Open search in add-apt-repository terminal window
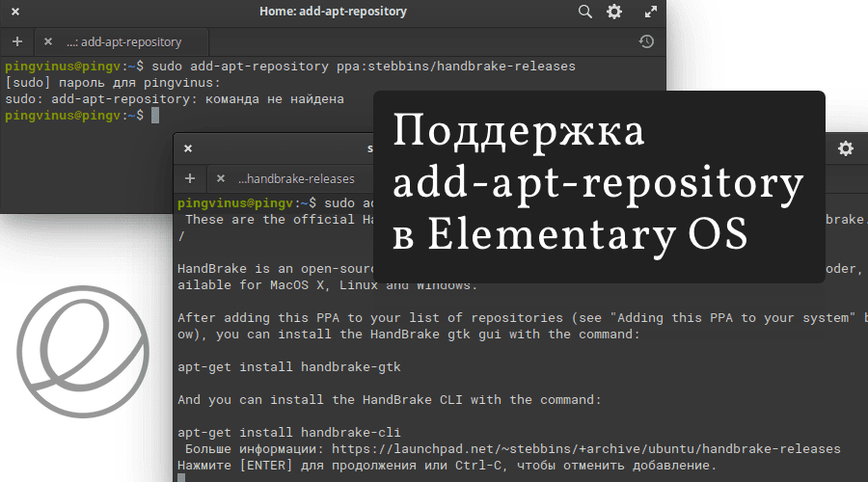 click(x=584, y=12)
